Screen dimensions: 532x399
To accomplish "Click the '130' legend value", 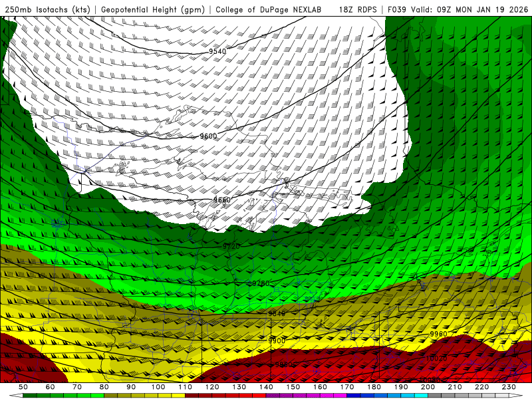I will [239, 387].
